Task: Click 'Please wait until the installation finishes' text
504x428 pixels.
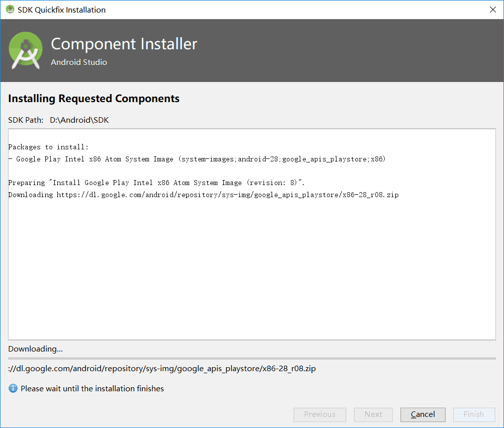Action: coord(92,388)
